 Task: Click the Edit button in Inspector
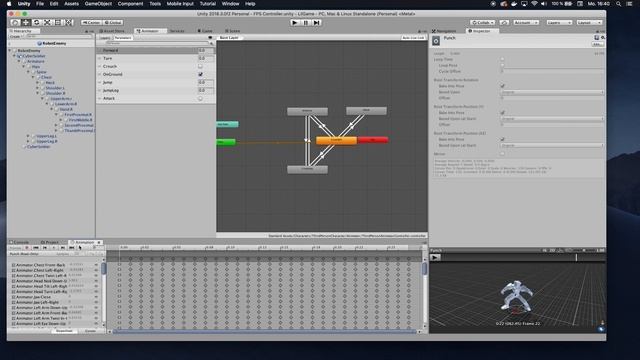pyautogui.click(x=598, y=44)
